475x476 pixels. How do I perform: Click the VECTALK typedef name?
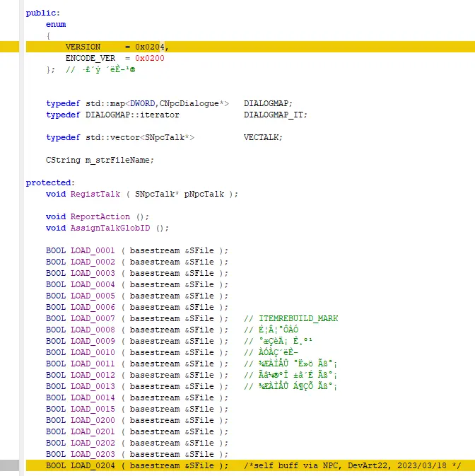[261, 137]
